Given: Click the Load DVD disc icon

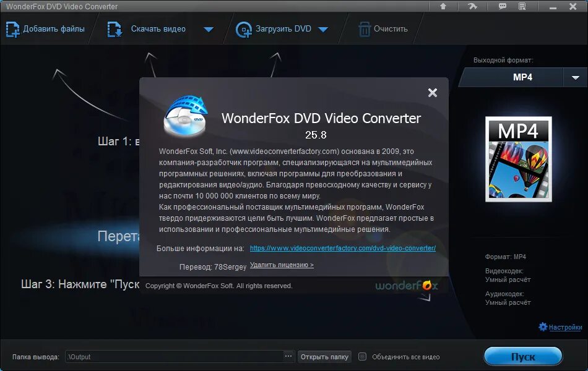Looking at the screenshot, I should 244,29.
